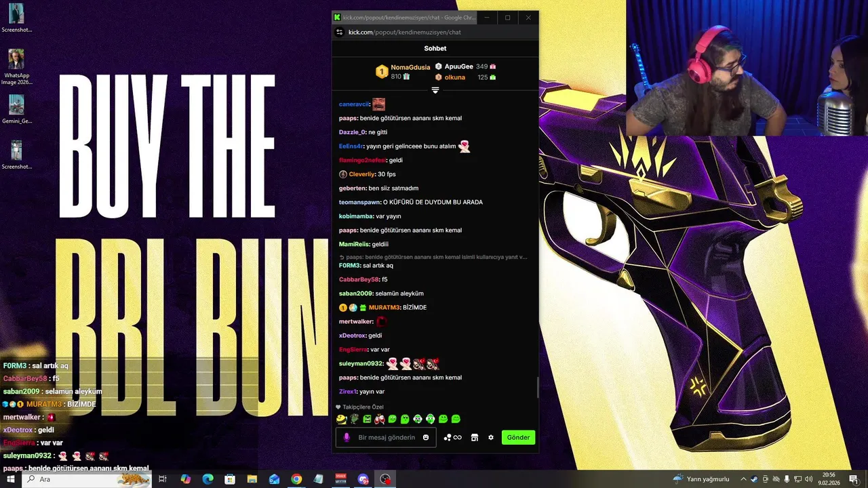Viewport: 868px width, 488px height.
Task: Click the site info icon in address bar
Action: coord(340,32)
